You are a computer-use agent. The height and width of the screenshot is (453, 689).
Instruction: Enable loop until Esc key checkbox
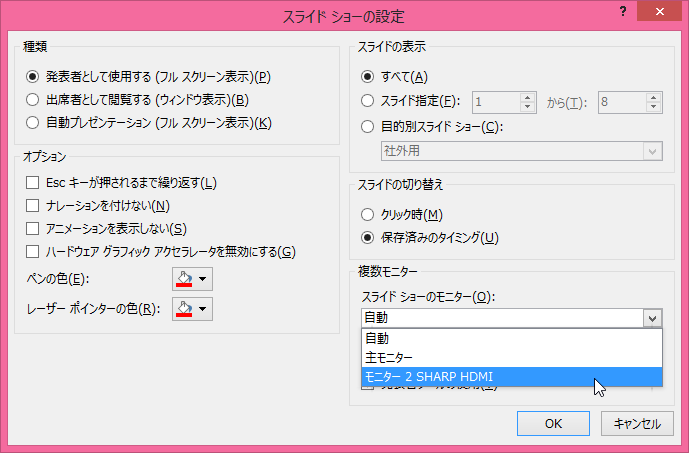(34, 183)
